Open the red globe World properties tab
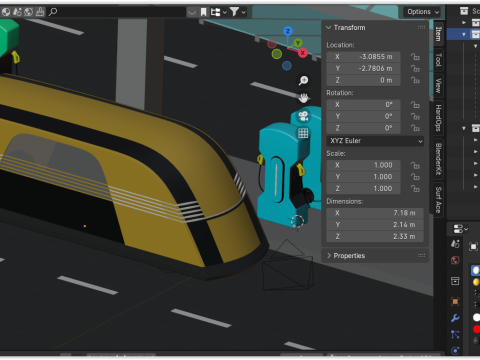This screenshot has width=480, height=360. 455,260
